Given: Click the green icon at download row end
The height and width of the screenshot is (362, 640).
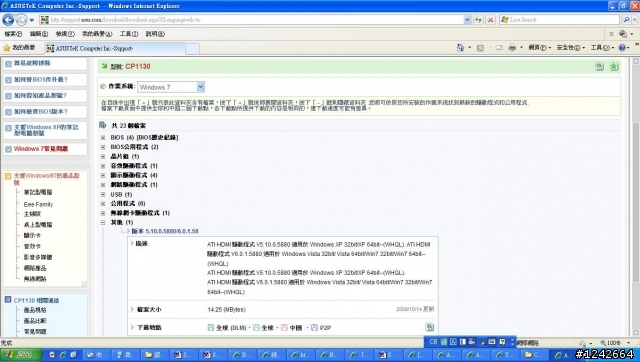Looking at the screenshot, I should 429,327.
